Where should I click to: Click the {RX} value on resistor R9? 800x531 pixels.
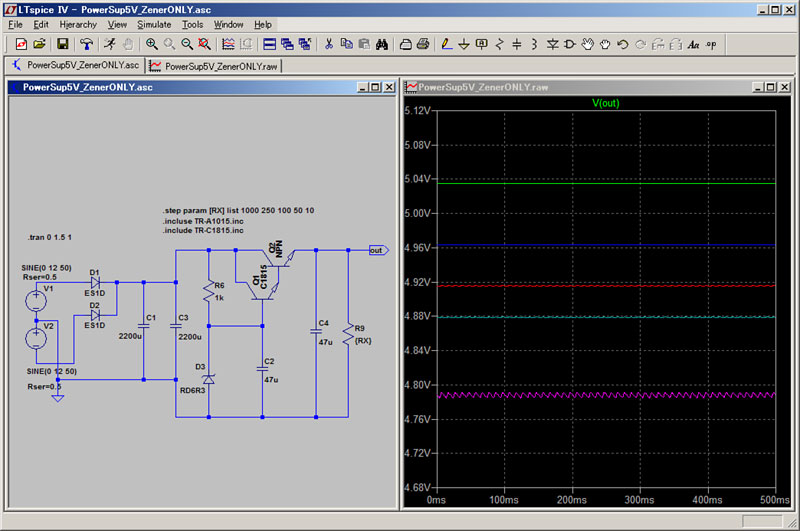click(x=363, y=341)
